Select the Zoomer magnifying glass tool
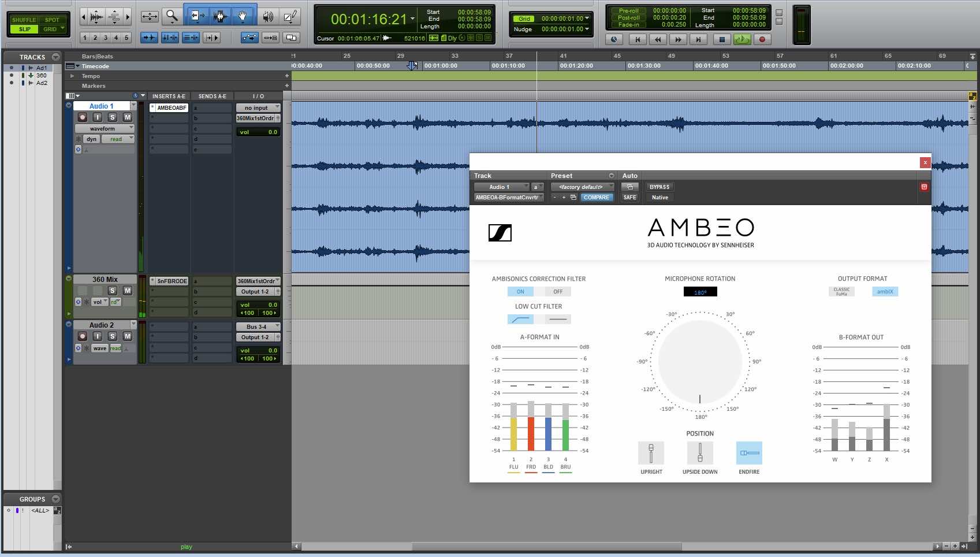The height and width of the screenshot is (557, 980). click(x=172, y=17)
